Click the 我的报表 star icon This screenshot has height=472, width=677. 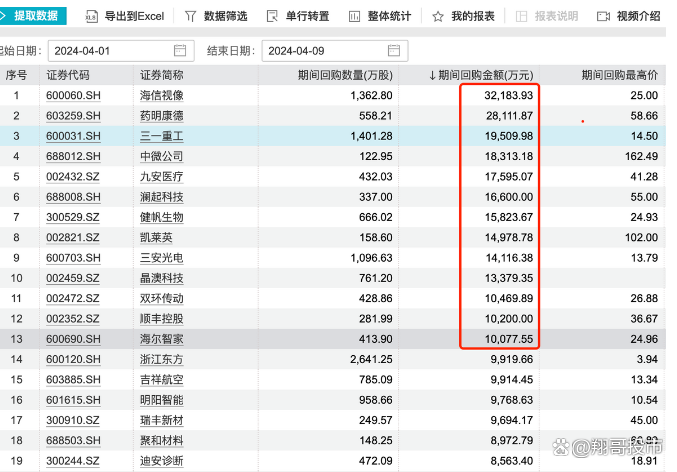tap(438, 16)
